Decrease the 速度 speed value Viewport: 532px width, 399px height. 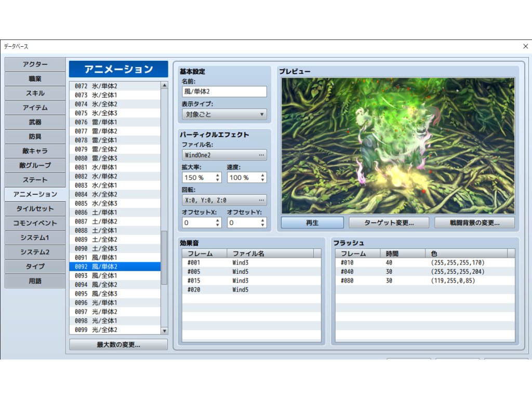[x=262, y=180]
